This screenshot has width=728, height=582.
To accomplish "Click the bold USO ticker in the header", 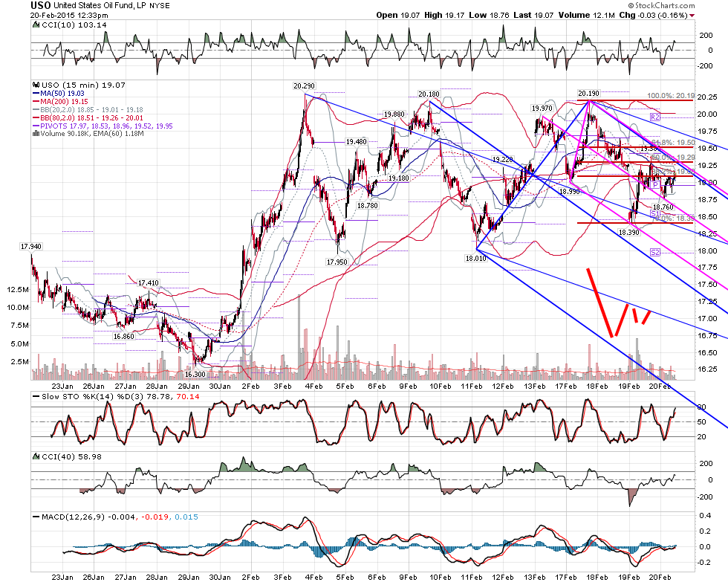I will [x=41, y=5].
